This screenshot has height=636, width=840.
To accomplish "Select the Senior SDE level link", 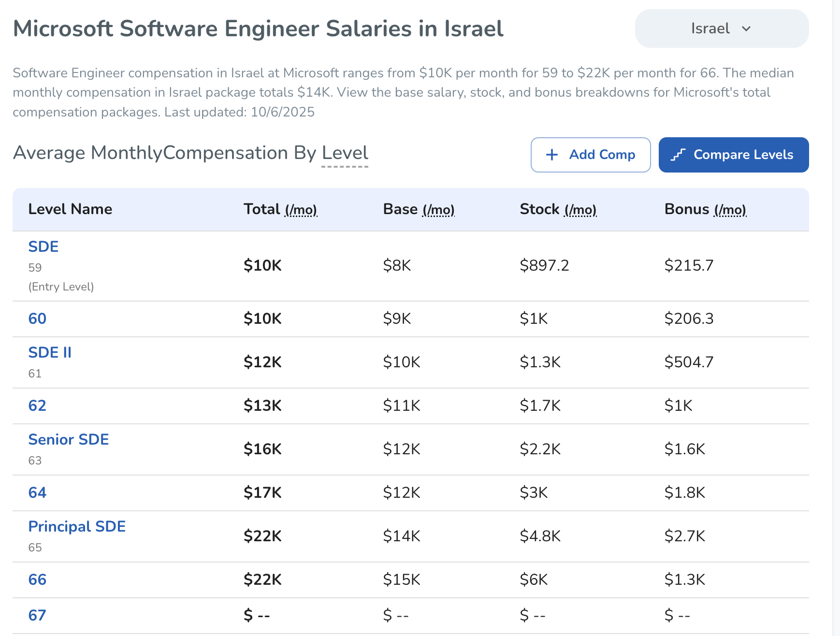I will [69, 439].
